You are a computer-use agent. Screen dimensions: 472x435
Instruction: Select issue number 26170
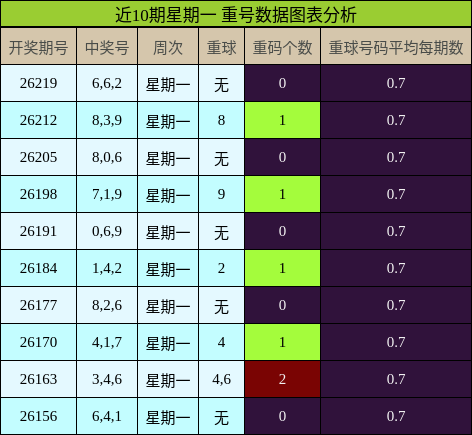tap(39, 342)
